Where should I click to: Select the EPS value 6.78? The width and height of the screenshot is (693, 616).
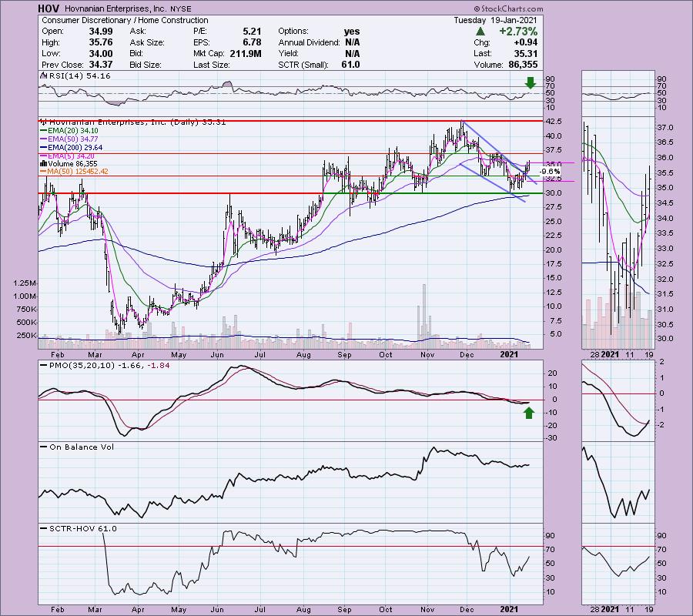[x=252, y=42]
